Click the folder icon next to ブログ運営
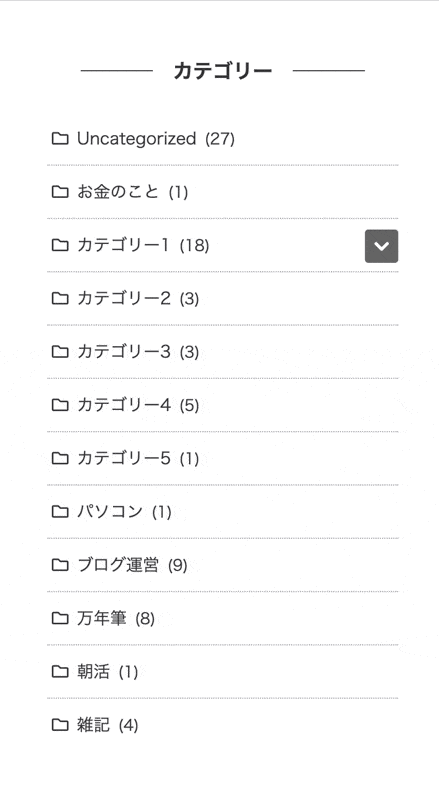This screenshot has height=800, width=439. (x=60, y=565)
